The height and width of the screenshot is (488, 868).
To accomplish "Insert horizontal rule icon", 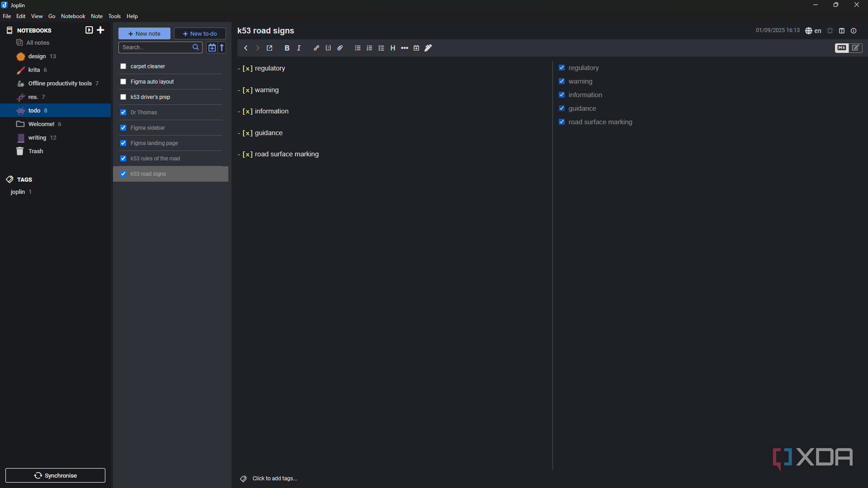I will coord(405,48).
